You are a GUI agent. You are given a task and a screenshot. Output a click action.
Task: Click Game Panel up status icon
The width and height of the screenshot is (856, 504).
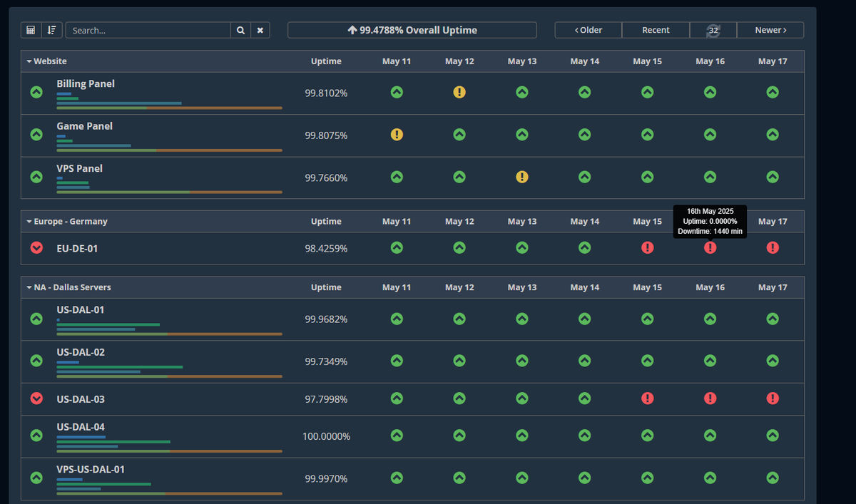coord(36,135)
